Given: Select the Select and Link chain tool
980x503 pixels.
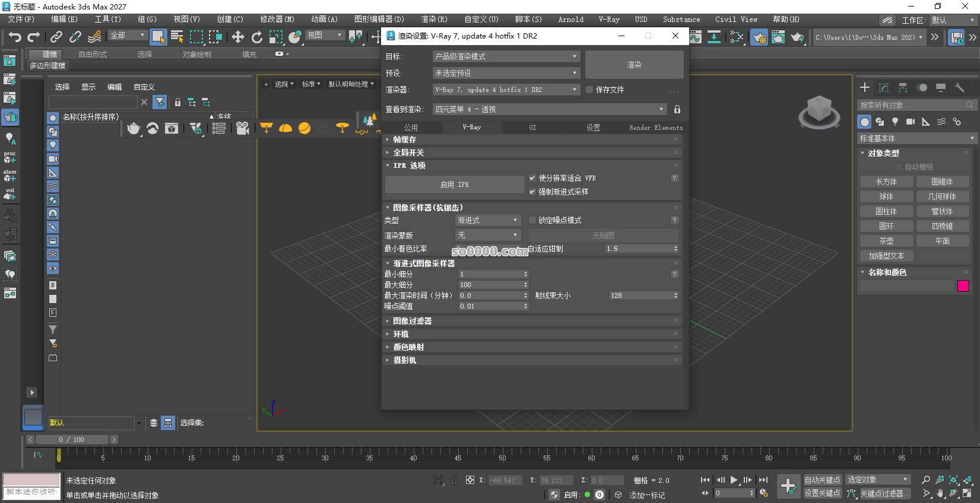Looking at the screenshot, I should tap(56, 37).
